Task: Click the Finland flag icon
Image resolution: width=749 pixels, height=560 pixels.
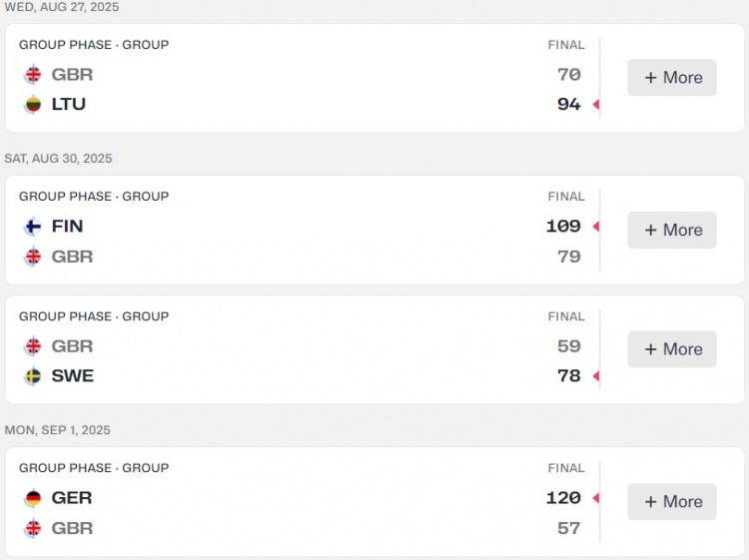Action: click(33, 227)
